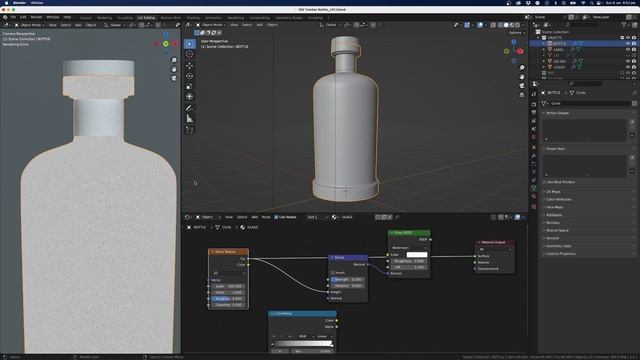640x360 pixels.
Task: Select the Annotate tool in viewport toolbar
Action: pos(190,108)
